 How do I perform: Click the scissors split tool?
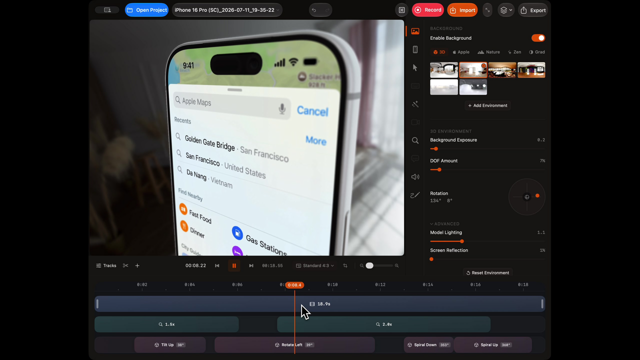[126, 266]
